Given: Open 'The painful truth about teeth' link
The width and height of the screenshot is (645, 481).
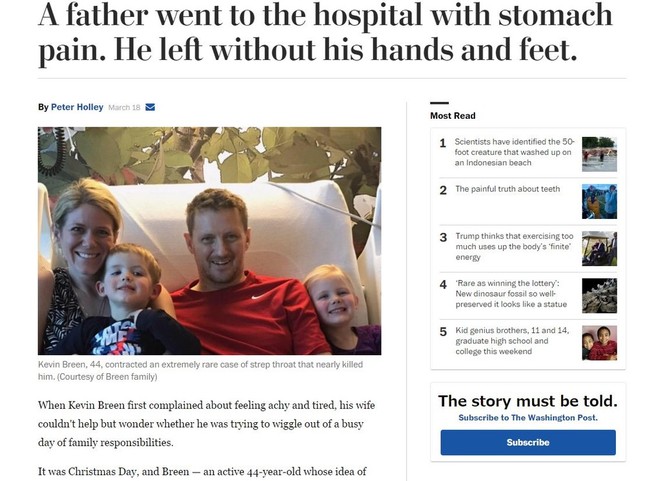Looking at the screenshot, I should pyautogui.click(x=507, y=189).
